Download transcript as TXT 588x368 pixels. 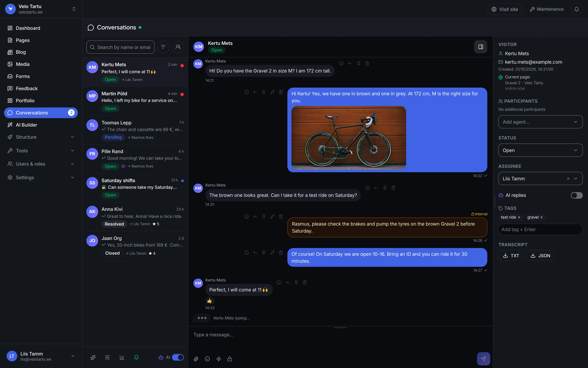click(511, 256)
